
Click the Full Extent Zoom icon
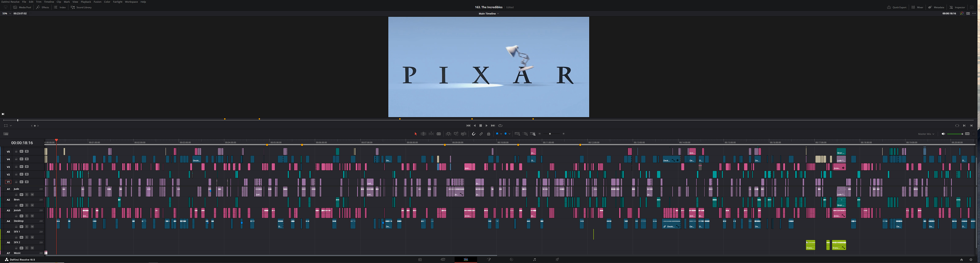tap(517, 134)
